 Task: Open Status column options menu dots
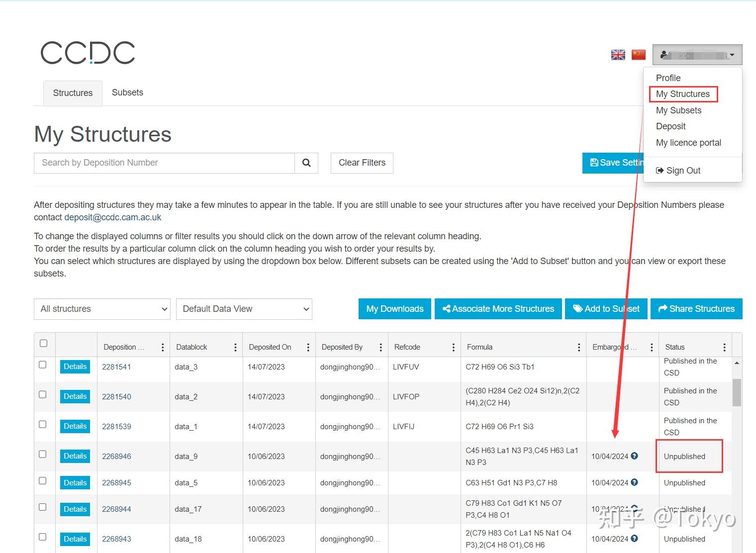click(x=724, y=347)
